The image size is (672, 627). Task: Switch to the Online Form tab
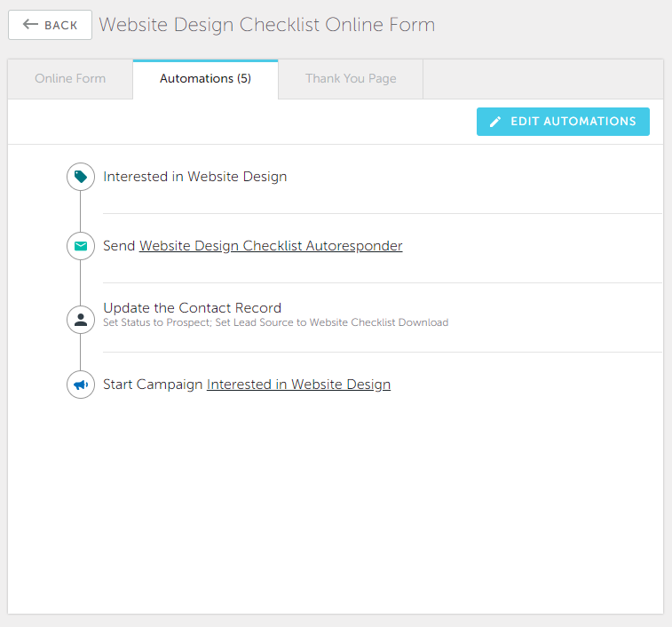point(70,79)
